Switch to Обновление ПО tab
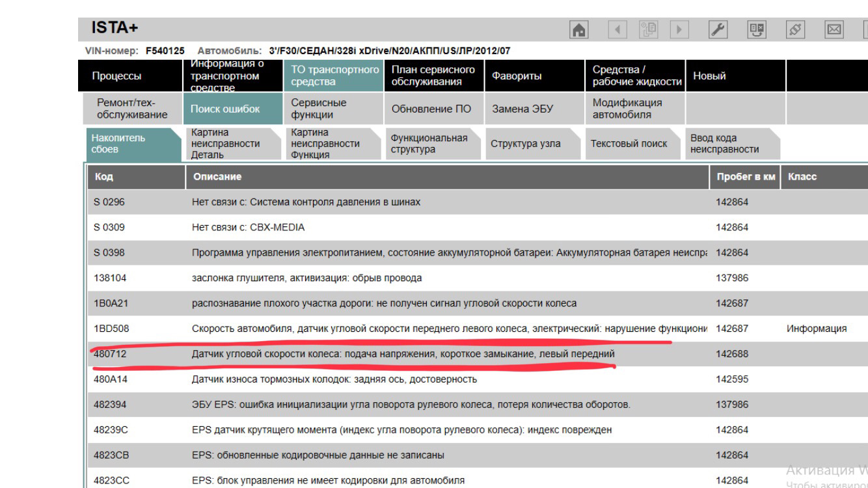The height and width of the screenshot is (488, 868). coord(433,109)
